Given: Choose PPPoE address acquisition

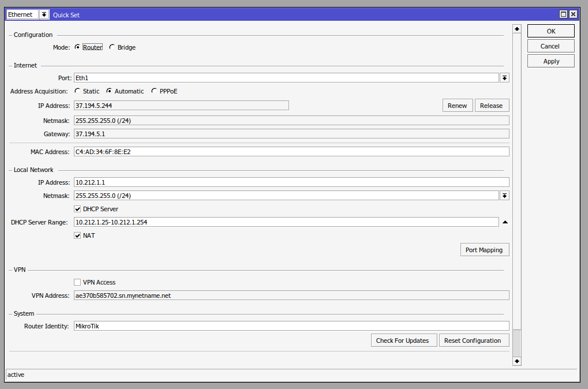Looking at the screenshot, I should [x=154, y=91].
